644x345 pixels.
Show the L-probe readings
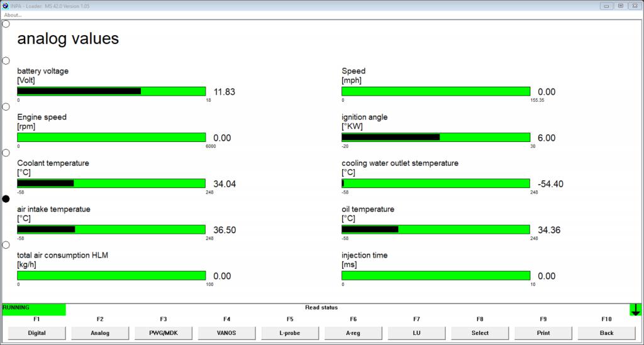click(290, 333)
